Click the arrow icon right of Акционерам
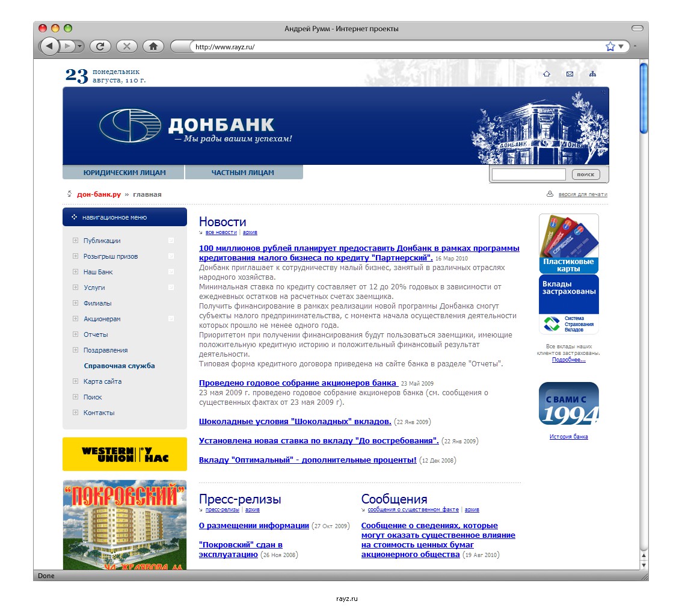Image resolution: width=682 pixels, height=616 pixels. pyautogui.click(x=171, y=318)
